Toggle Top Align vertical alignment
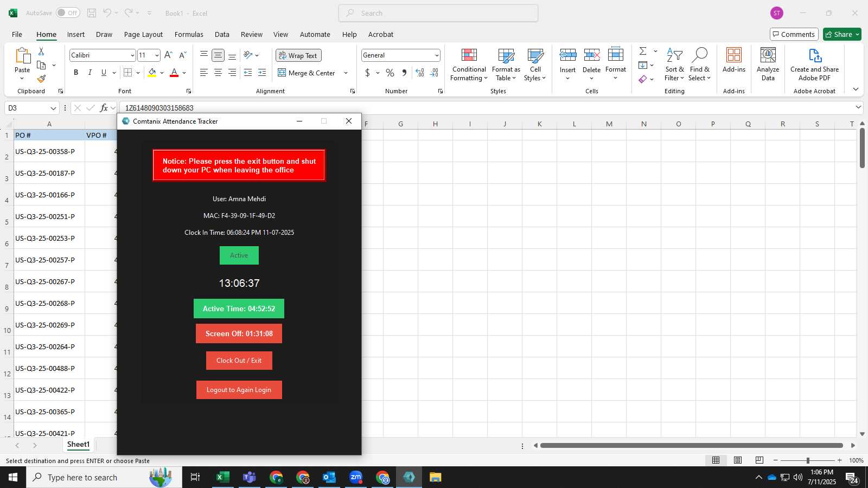Image resolution: width=868 pixels, height=488 pixels. (204, 55)
